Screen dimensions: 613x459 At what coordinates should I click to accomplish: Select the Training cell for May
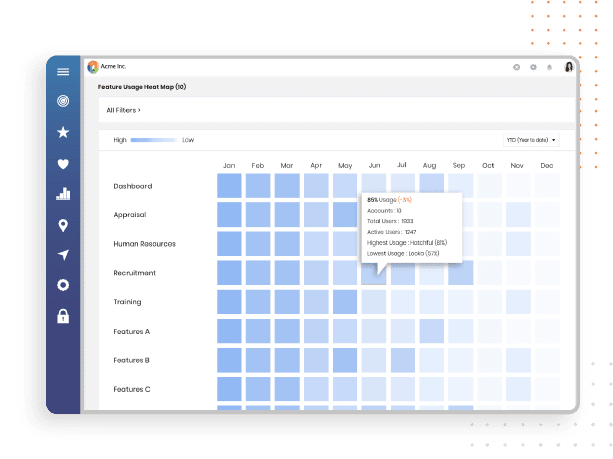[345, 302]
